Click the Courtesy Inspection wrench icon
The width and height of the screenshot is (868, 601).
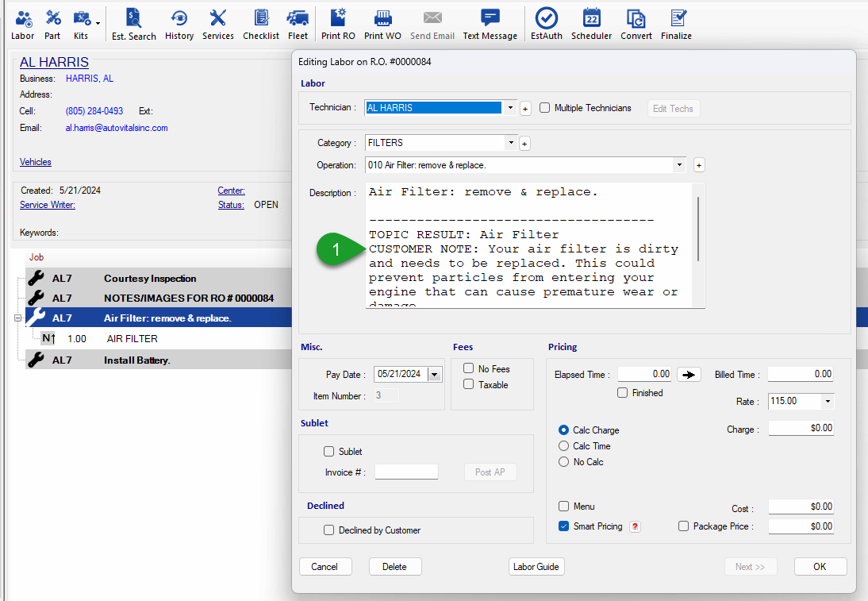(x=36, y=278)
